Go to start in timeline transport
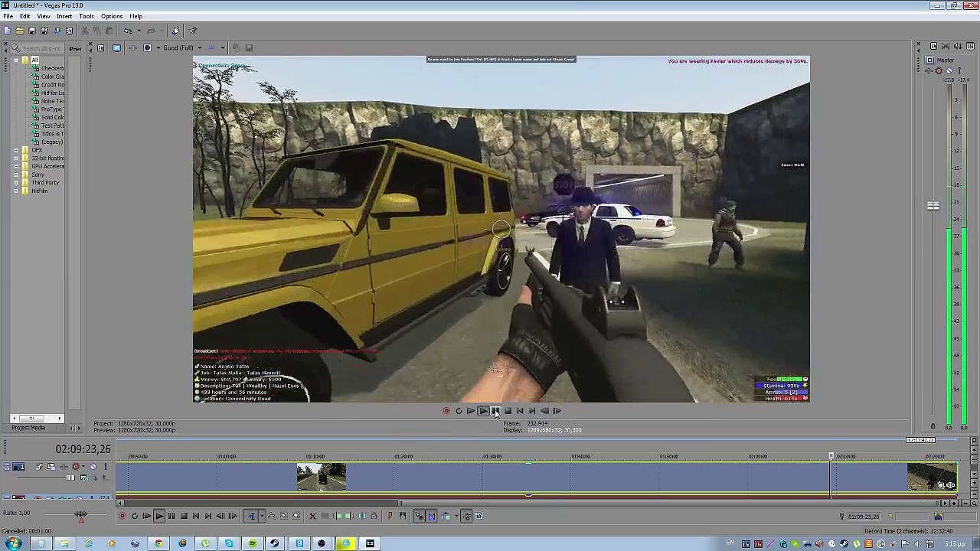Viewport: 980px width, 551px height. pyautogui.click(x=196, y=516)
